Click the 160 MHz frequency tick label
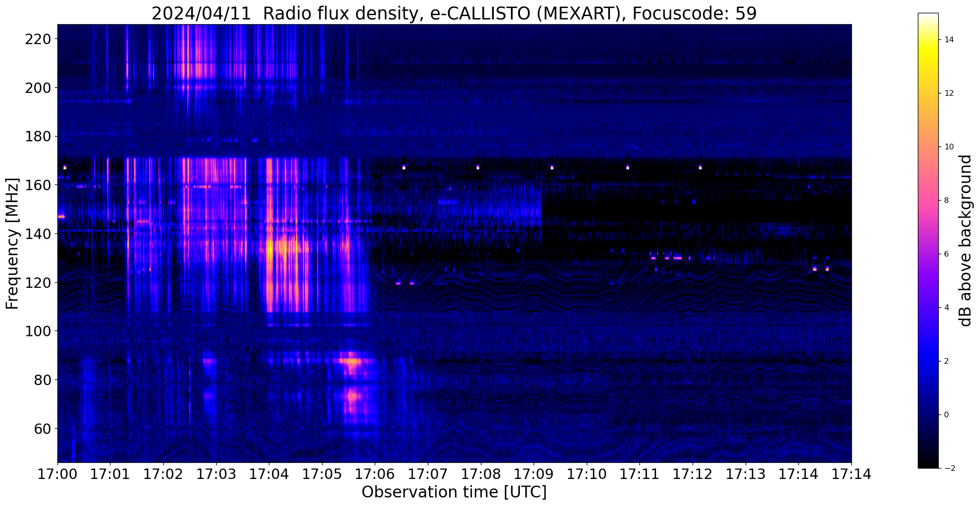The width and height of the screenshot is (980, 506). [38, 185]
